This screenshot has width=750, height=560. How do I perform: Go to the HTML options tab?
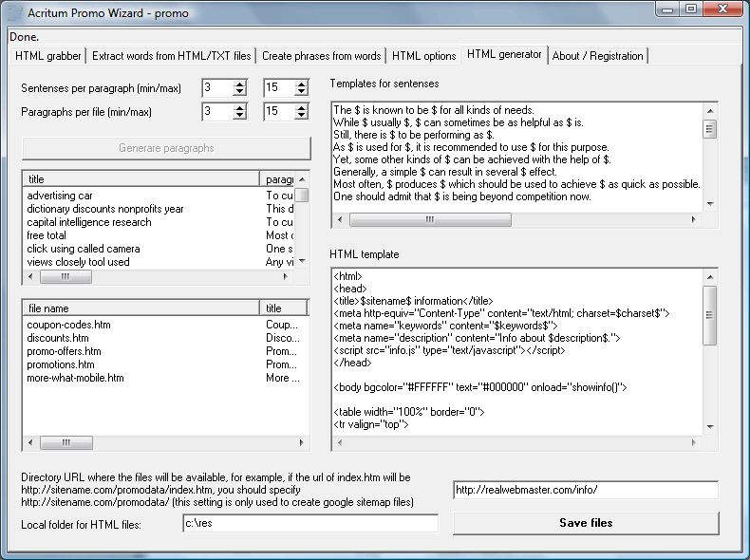point(423,56)
